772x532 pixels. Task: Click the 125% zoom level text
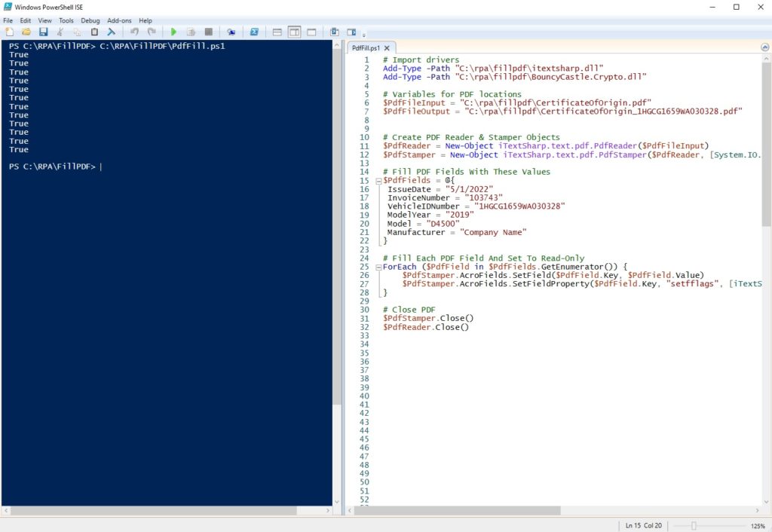(758, 526)
